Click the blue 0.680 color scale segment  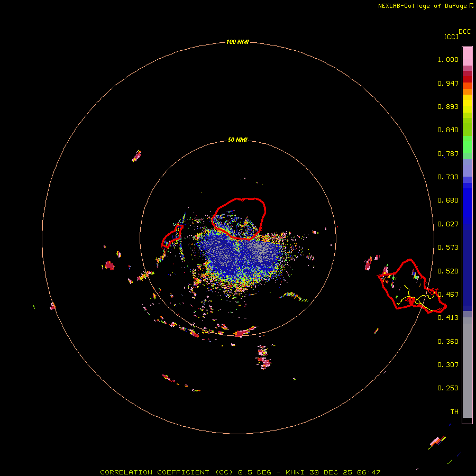pyautogui.click(x=467, y=200)
